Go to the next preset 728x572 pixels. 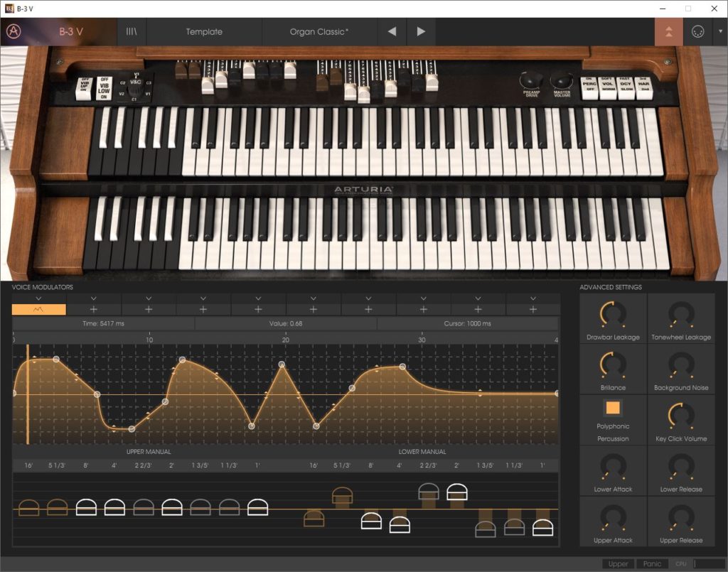click(421, 31)
